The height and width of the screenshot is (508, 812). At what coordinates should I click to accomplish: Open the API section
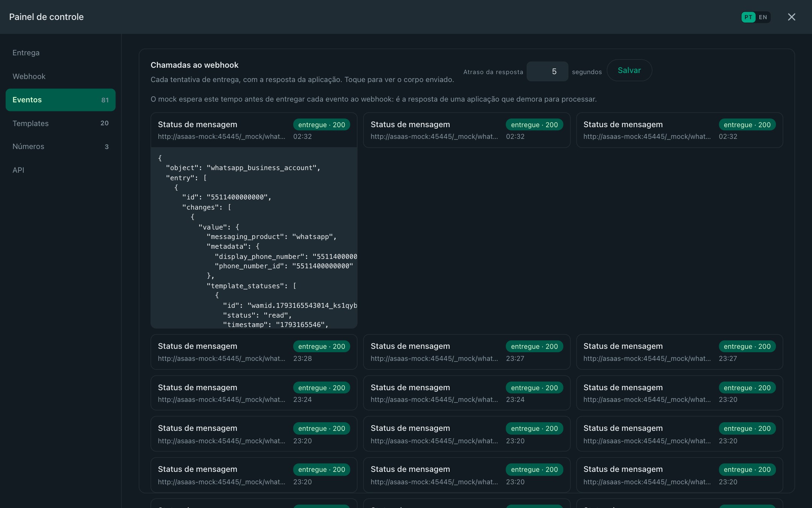point(61,170)
